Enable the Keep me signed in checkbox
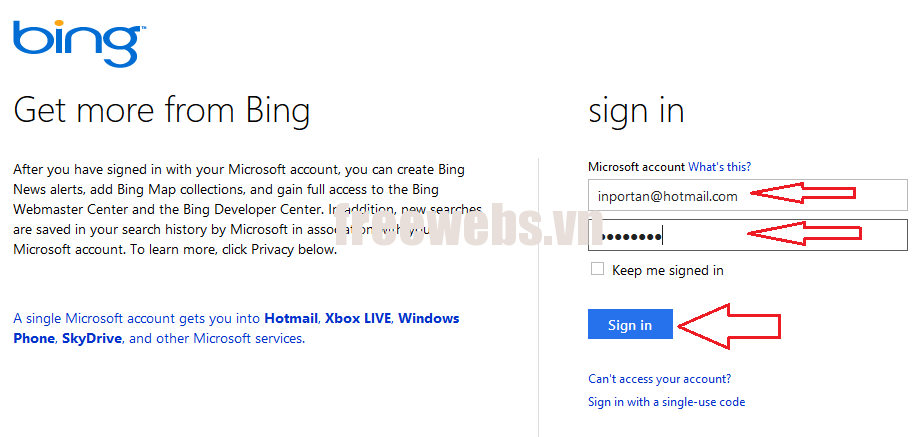 coord(598,269)
